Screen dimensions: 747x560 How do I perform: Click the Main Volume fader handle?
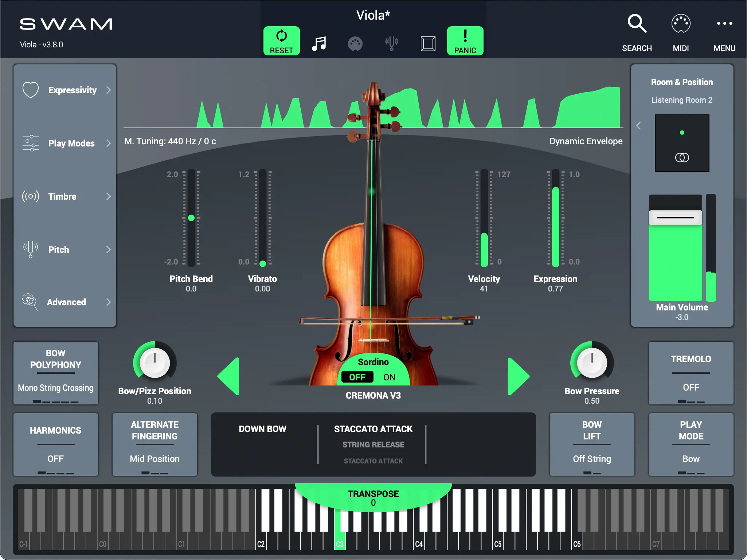[x=675, y=218]
